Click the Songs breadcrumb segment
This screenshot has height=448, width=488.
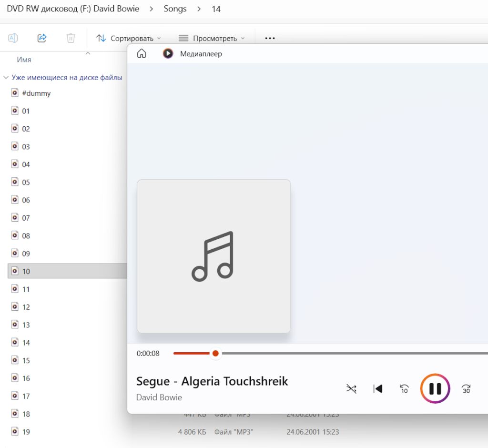tap(175, 9)
